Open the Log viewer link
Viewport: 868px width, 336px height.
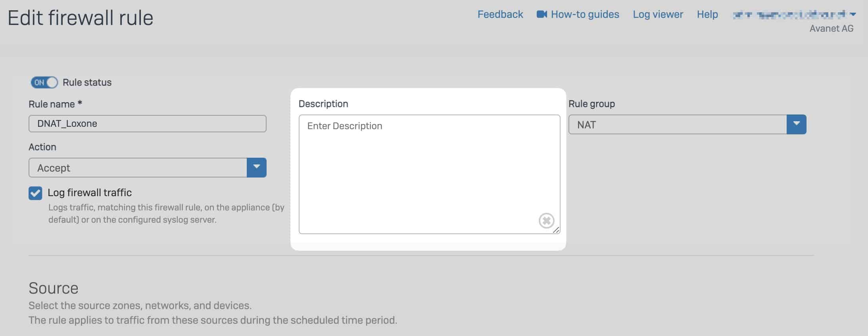[658, 14]
